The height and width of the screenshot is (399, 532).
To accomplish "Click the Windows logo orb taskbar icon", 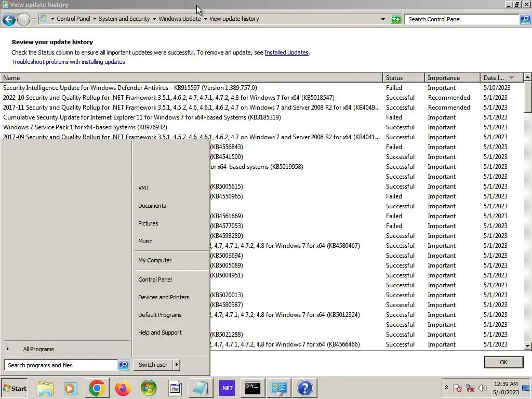I will point(149,388).
